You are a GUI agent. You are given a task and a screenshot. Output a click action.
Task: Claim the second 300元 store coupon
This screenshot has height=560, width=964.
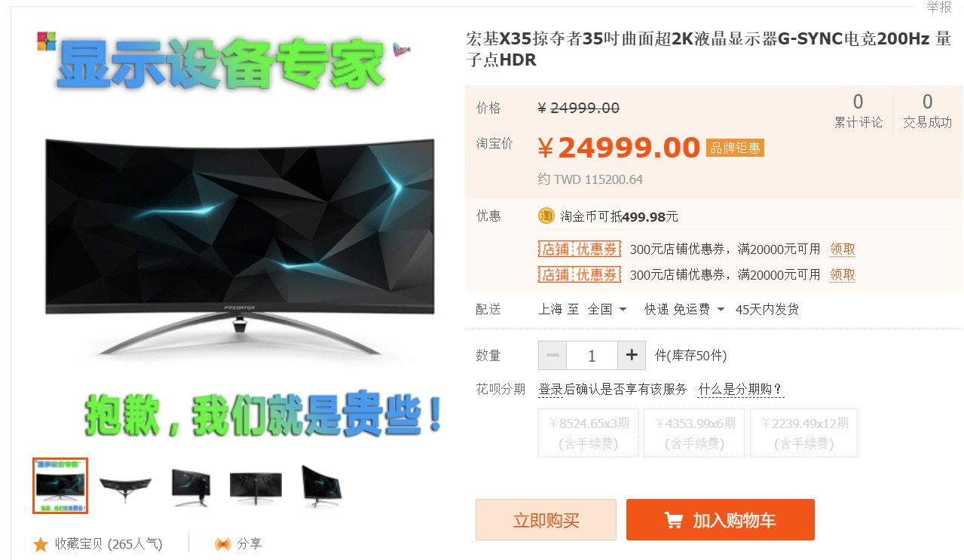pyautogui.click(x=843, y=274)
